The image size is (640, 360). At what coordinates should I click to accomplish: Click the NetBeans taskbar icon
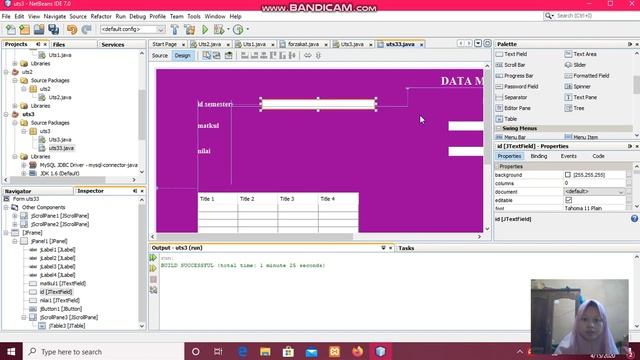(x=380, y=351)
